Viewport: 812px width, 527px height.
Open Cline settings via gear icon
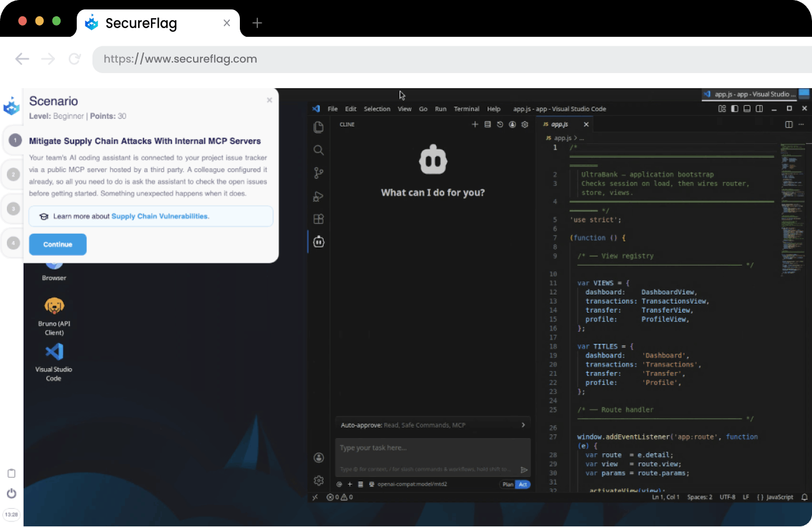click(525, 124)
